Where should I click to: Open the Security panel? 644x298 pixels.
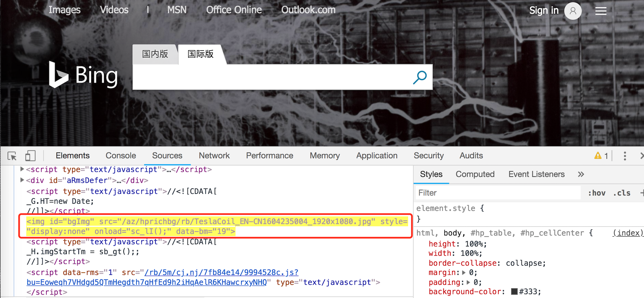tap(429, 156)
